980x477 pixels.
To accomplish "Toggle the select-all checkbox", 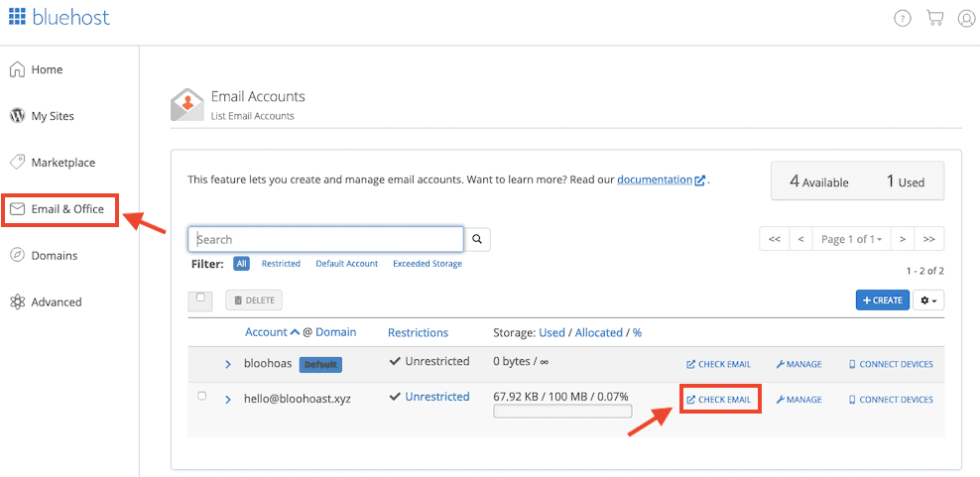I will tap(200, 298).
